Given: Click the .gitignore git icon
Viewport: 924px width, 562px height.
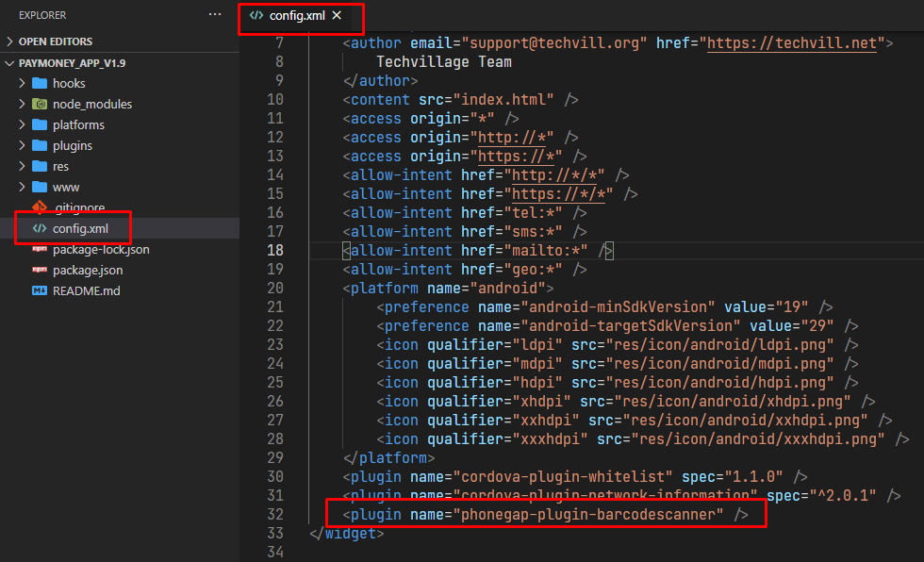Looking at the screenshot, I should point(40,207).
